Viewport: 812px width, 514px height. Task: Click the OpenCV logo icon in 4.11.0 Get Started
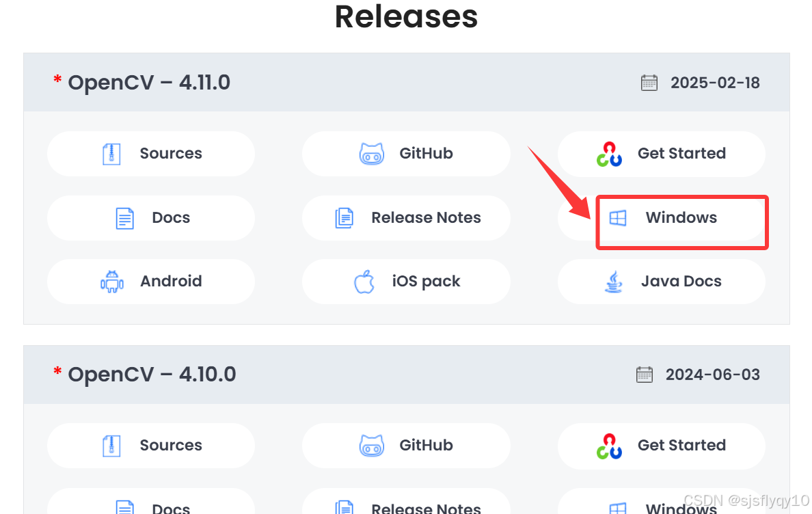609,154
